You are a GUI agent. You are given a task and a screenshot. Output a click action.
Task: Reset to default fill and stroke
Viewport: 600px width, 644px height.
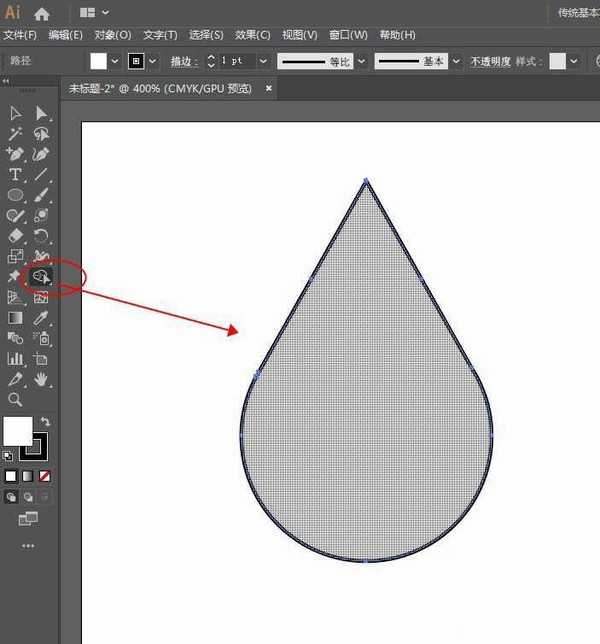[9, 456]
